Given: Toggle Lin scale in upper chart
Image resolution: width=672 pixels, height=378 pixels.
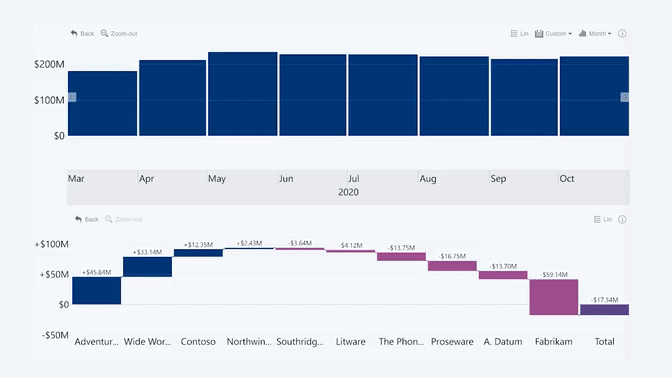Looking at the screenshot, I should pyautogui.click(x=519, y=33).
